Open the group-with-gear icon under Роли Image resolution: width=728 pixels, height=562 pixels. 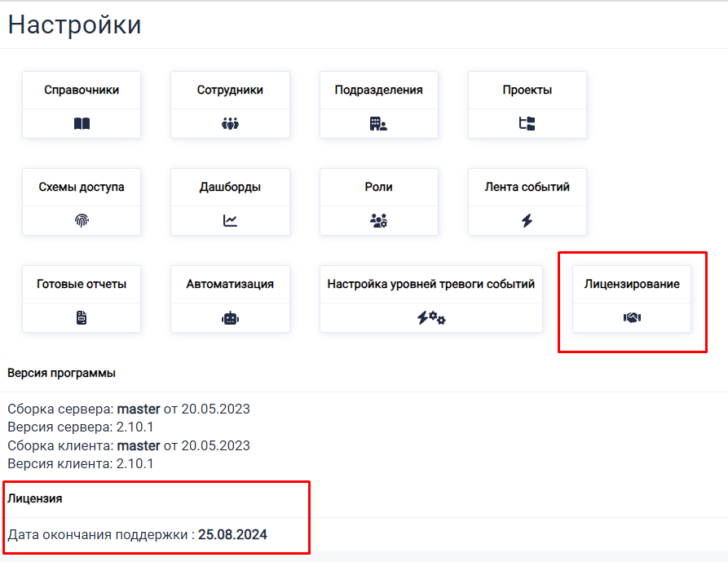coord(377,219)
